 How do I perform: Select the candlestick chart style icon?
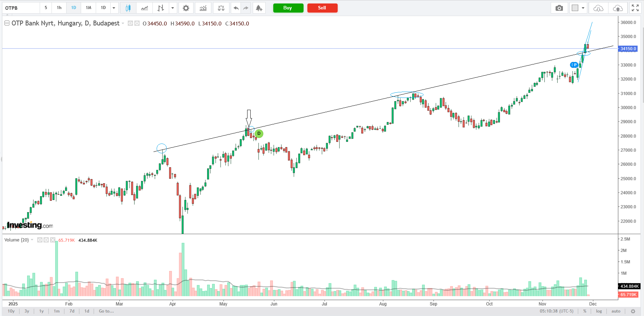(128, 8)
